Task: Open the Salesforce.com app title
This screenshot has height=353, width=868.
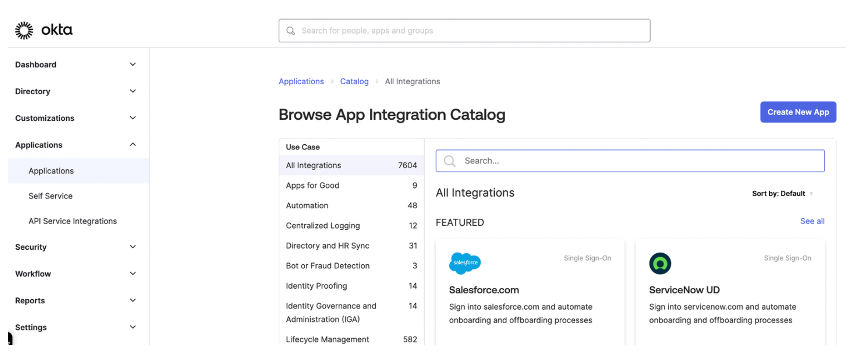Action: [484, 290]
